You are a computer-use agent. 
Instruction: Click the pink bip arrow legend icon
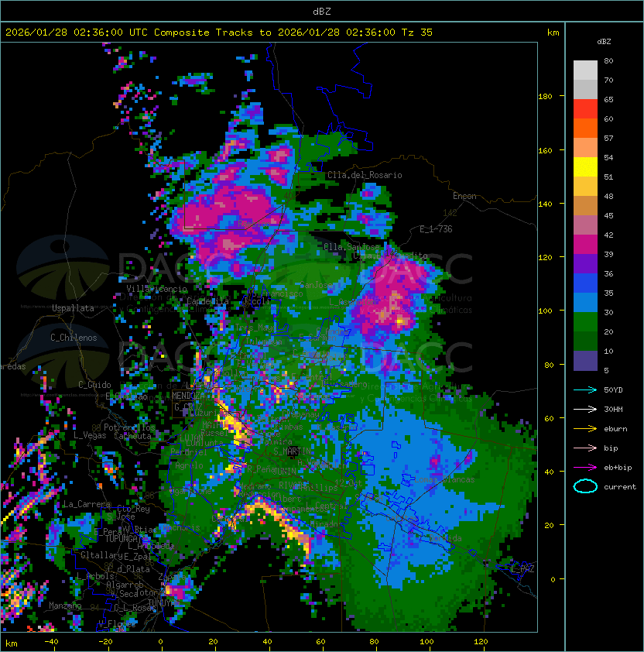pyautogui.click(x=585, y=448)
